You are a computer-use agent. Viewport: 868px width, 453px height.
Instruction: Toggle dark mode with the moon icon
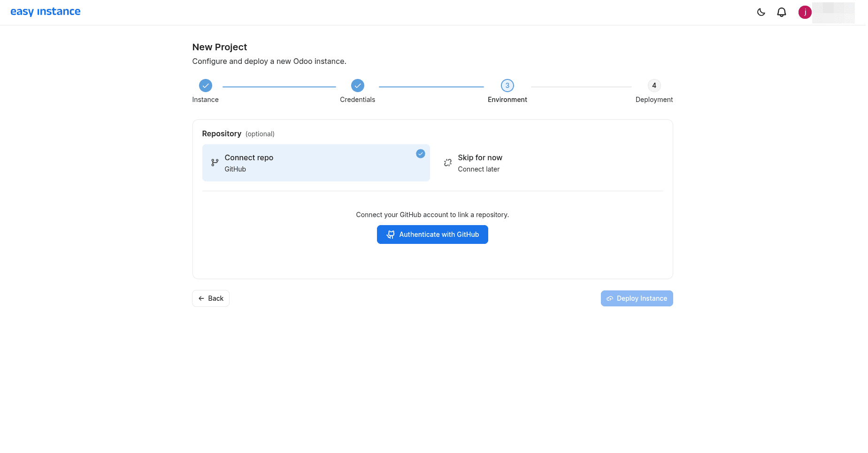[761, 12]
